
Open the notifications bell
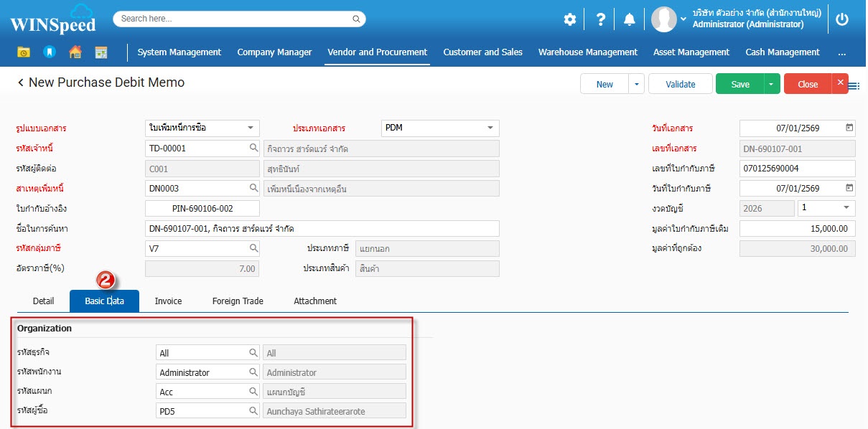pos(630,19)
